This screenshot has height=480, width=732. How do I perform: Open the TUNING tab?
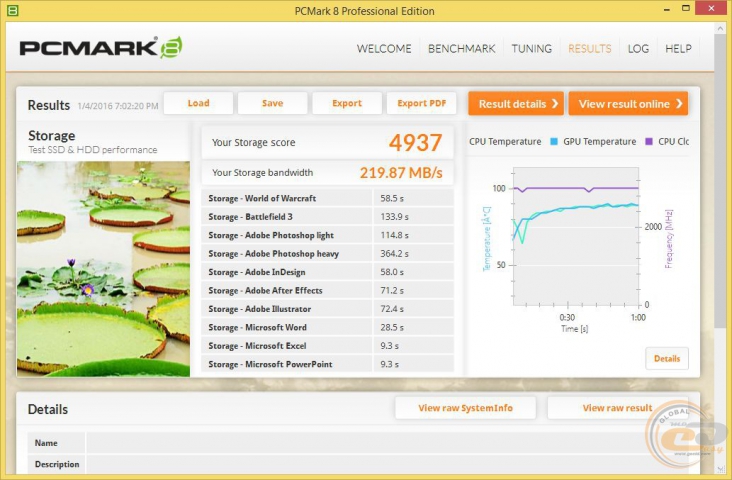(x=531, y=49)
